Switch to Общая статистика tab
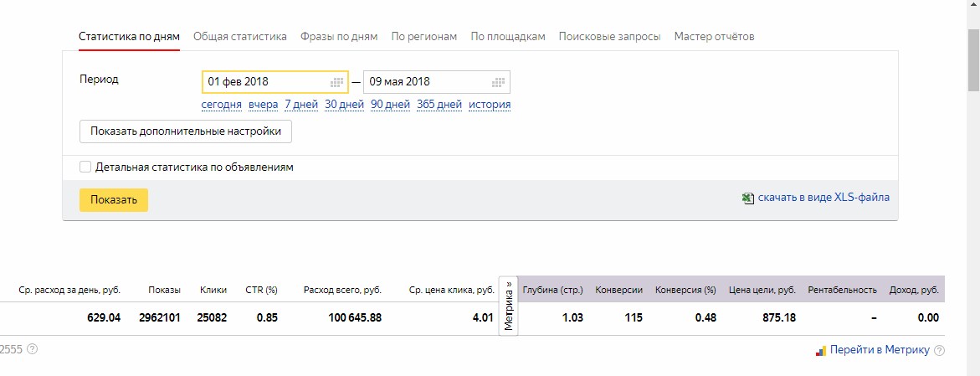The width and height of the screenshot is (980, 376). 240,36
